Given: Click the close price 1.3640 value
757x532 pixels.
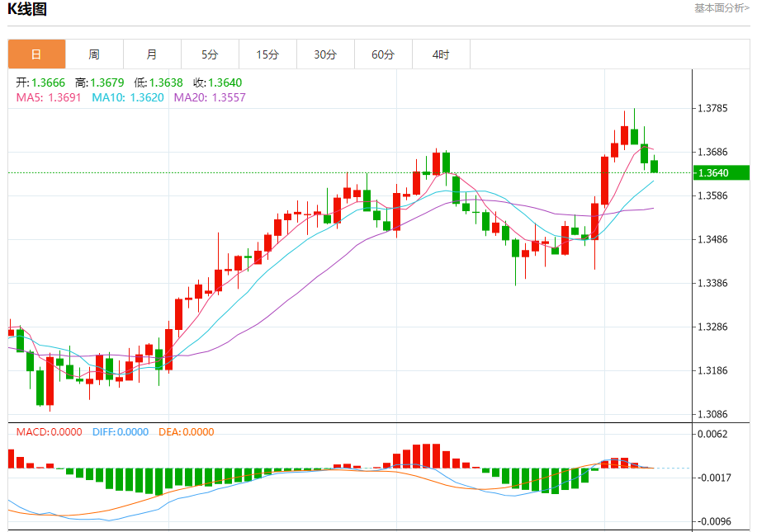Looking at the screenshot, I should (225, 83).
